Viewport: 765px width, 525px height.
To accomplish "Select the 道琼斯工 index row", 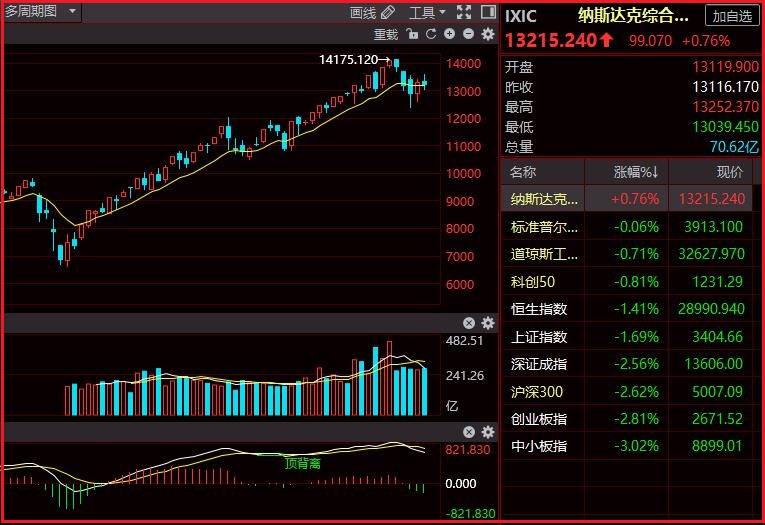I will click(x=627, y=254).
